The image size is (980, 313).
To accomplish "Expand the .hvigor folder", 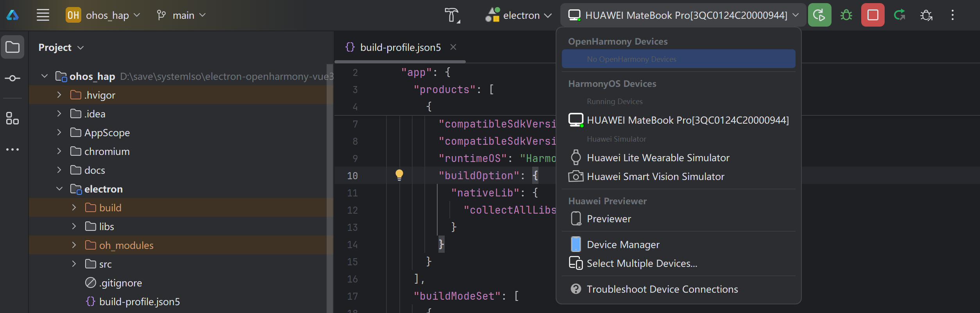I will (x=59, y=95).
